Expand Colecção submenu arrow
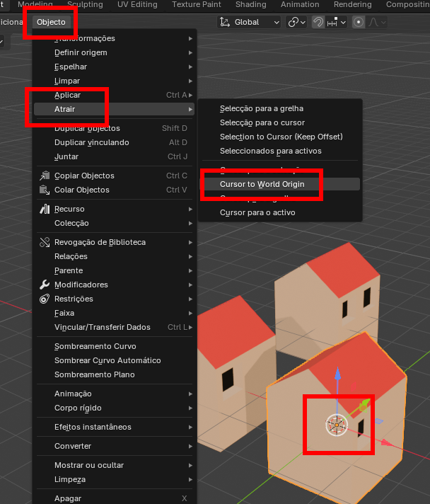Image resolution: width=430 pixels, height=504 pixels. [x=190, y=223]
